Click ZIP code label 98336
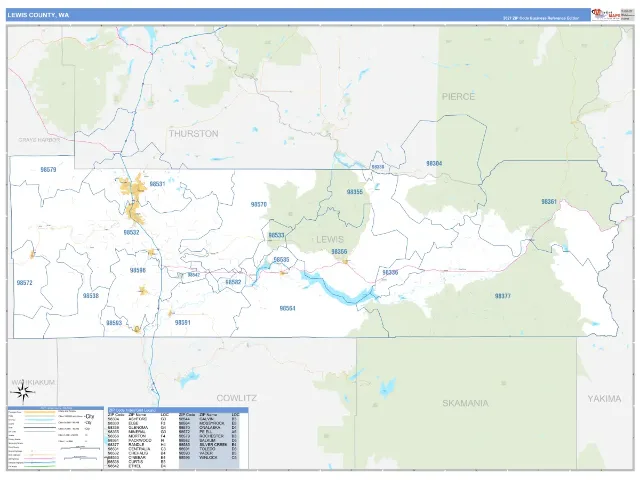This screenshot has height=480, width=640. (390, 273)
